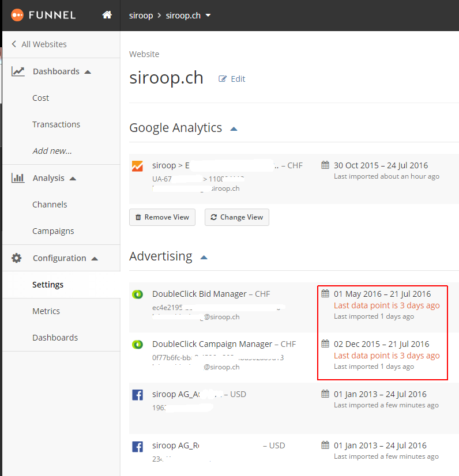Click Facebook icon for siroop AG_A account
The image size is (459, 476).
click(x=137, y=395)
